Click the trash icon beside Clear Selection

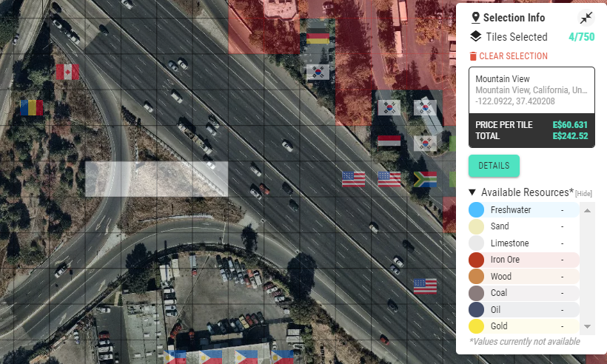tap(473, 56)
